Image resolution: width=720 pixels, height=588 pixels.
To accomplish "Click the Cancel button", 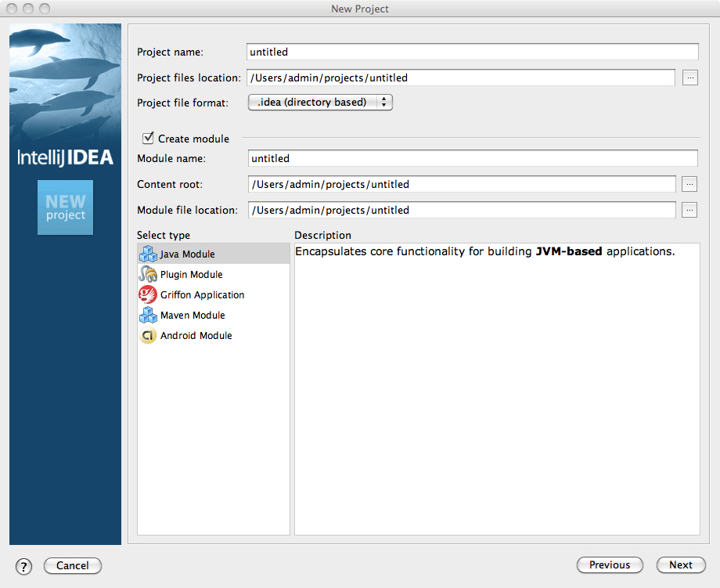I will click(73, 565).
